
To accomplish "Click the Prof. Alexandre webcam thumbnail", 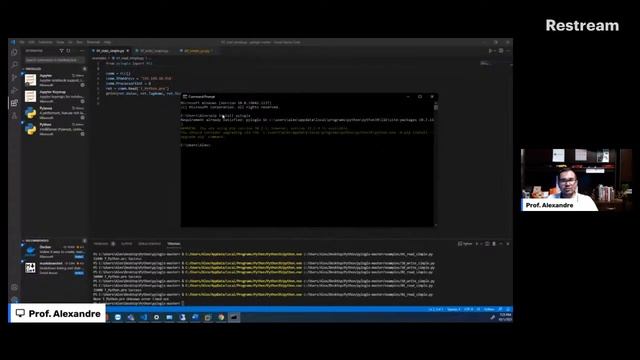I will [x=576, y=180].
